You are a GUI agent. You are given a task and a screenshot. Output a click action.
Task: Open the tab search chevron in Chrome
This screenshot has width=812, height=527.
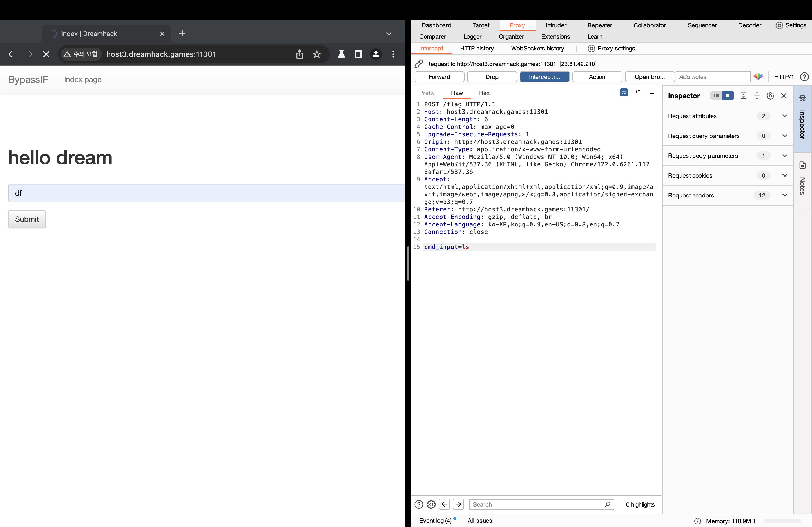click(389, 34)
